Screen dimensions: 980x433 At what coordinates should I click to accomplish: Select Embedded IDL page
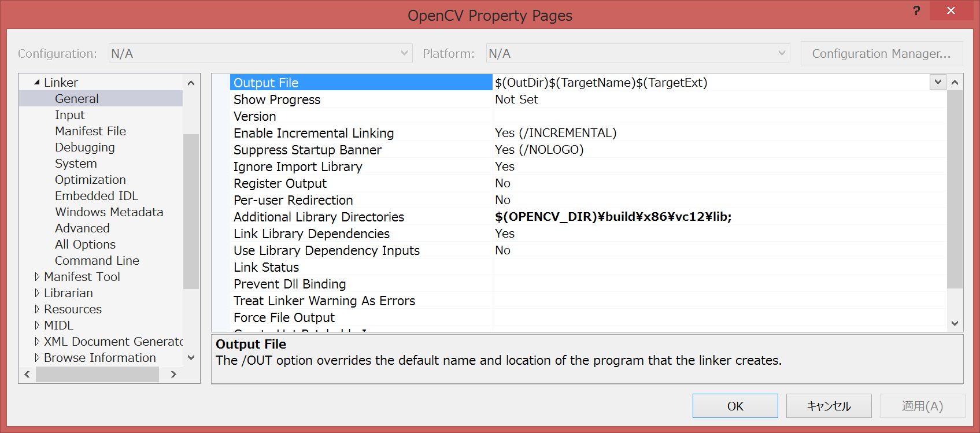pyautogui.click(x=97, y=196)
